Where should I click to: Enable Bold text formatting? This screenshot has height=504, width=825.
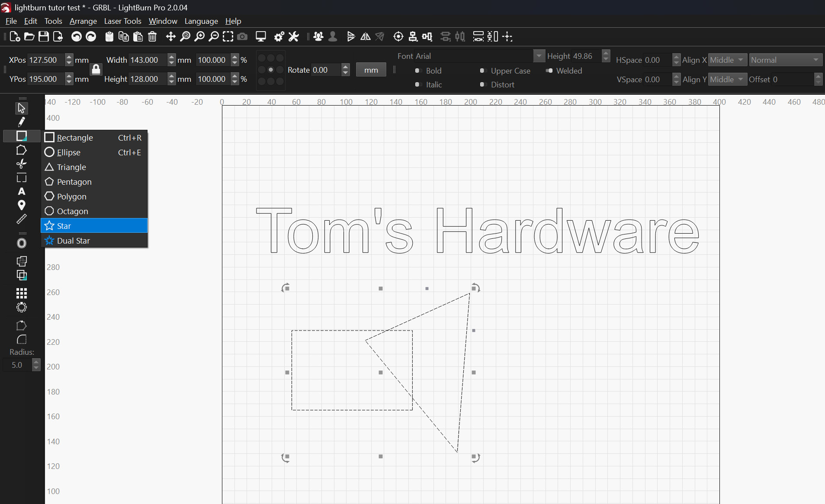(x=417, y=71)
